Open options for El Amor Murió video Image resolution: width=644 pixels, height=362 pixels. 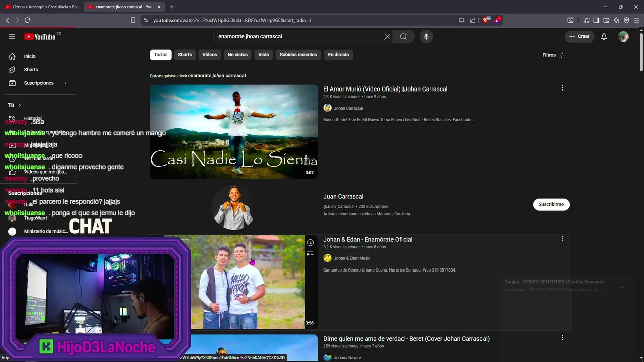562,88
